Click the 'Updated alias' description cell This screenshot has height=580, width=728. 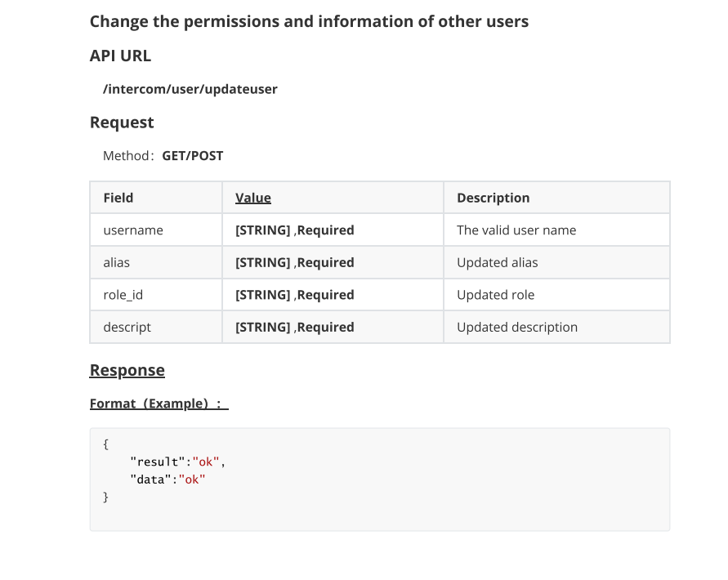point(556,262)
